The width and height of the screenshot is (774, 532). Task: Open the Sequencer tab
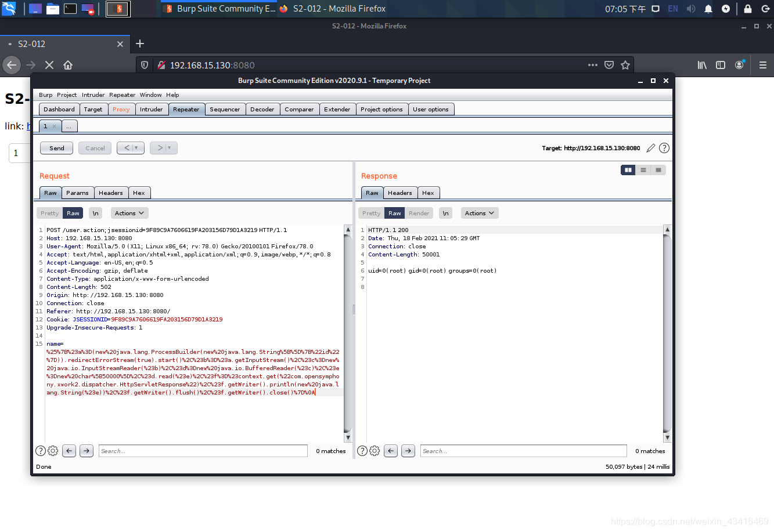pyautogui.click(x=225, y=109)
